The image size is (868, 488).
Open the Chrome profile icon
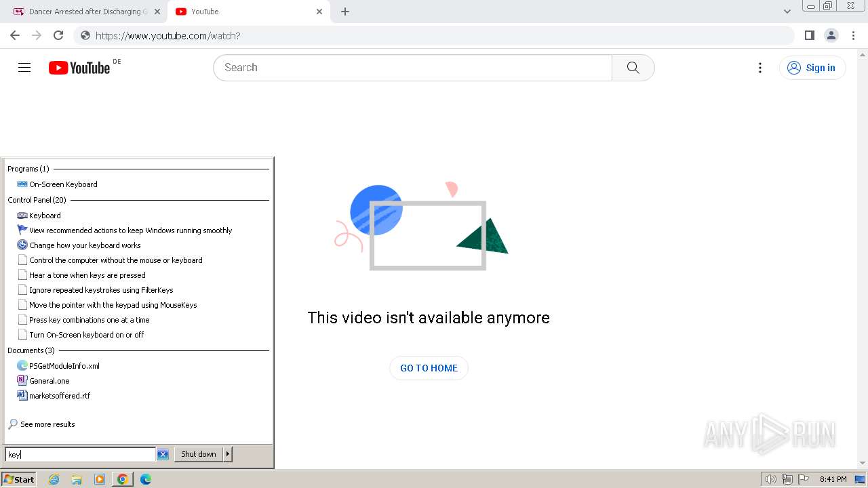(831, 35)
